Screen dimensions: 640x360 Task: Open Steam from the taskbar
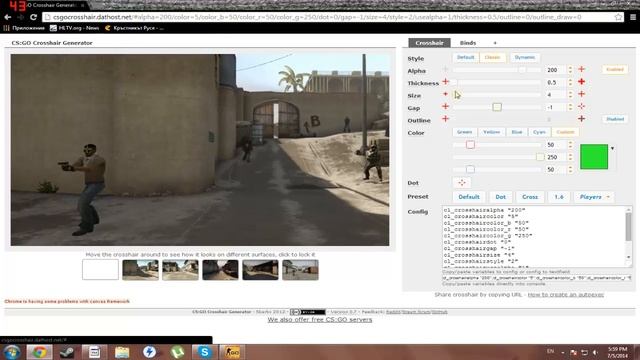click(x=67, y=352)
